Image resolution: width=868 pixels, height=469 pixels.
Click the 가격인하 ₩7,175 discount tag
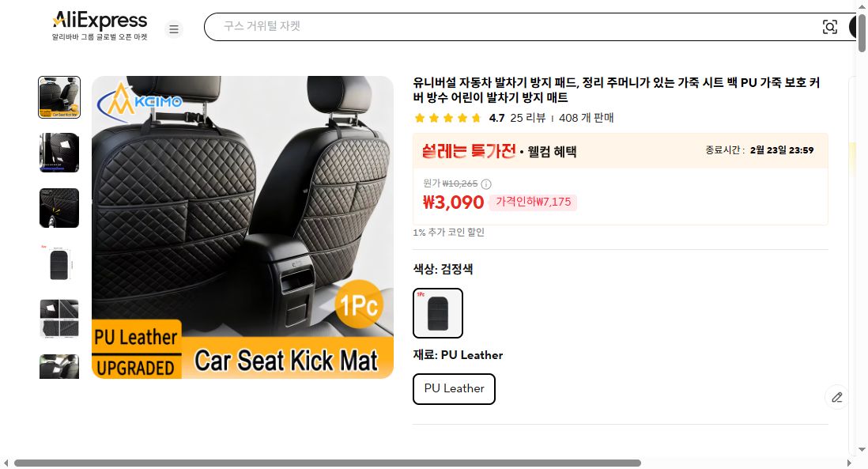(534, 202)
